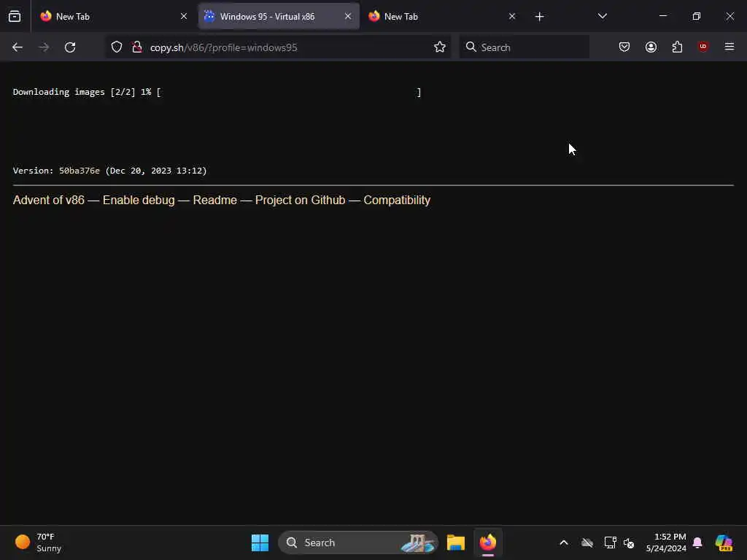
Task: Click the taskbar Search box
Action: [357, 542]
